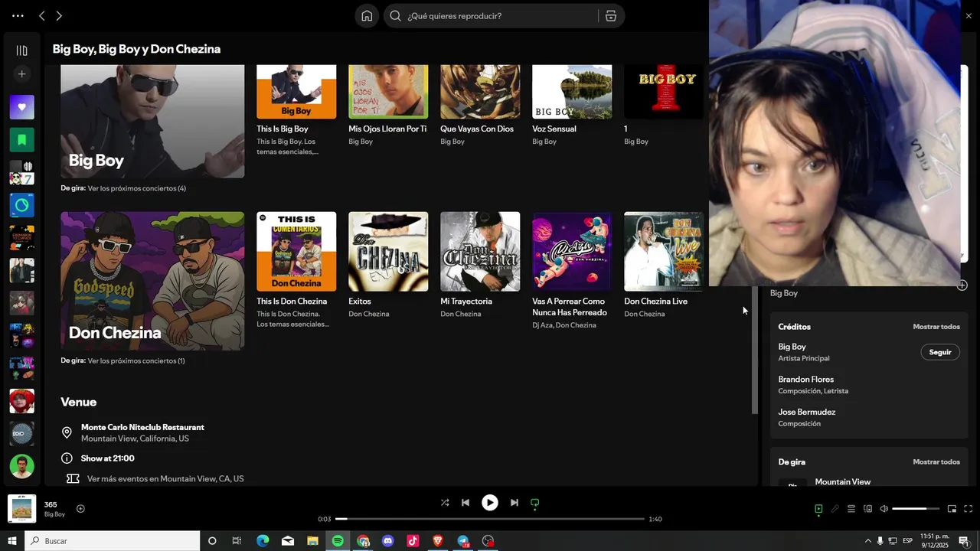Skip to previous track

(x=465, y=503)
